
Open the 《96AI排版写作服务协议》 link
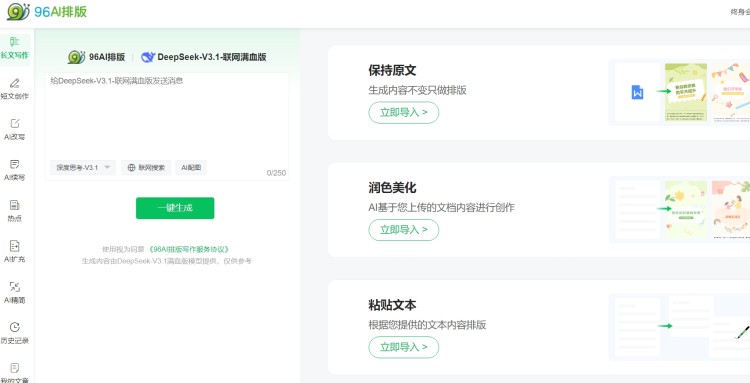click(189, 249)
